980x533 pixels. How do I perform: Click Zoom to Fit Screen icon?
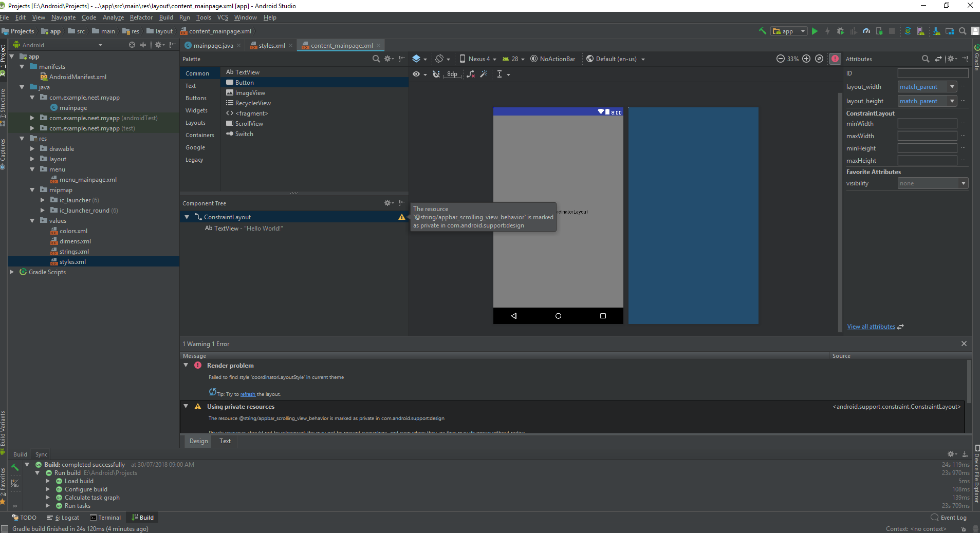point(819,59)
